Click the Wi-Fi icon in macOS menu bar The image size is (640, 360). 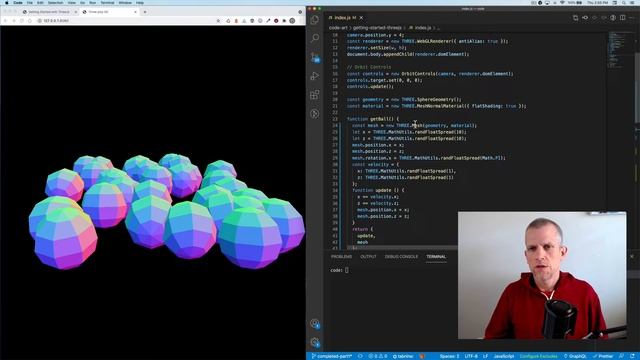[562, 2]
